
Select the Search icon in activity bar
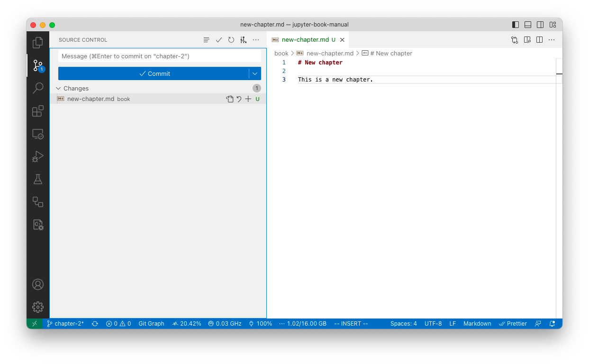click(x=38, y=88)
